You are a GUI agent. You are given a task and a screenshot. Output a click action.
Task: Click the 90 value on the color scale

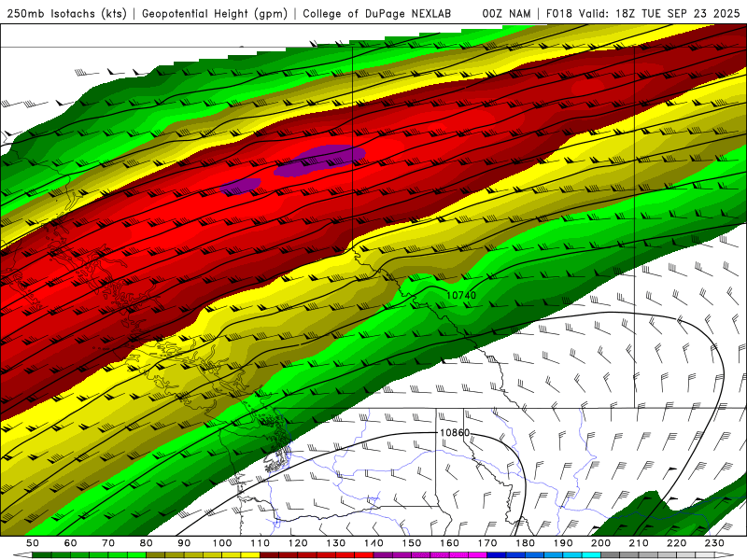tap(184, 543)
